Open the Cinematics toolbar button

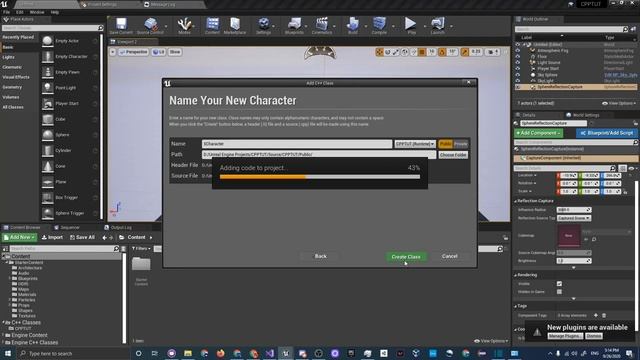322,26
